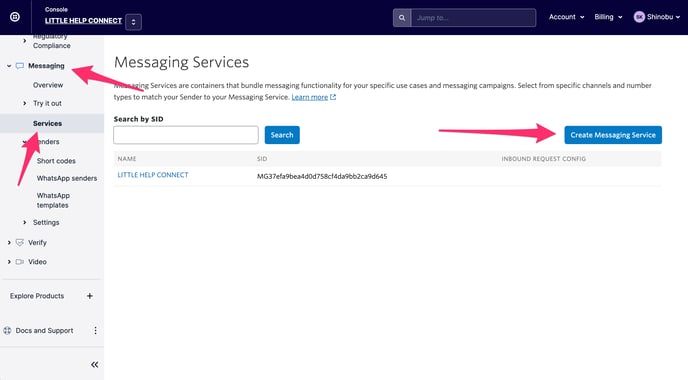Focus the Search by SID input field
Viewport: 688px width, 380px height.
click(x=186, y=135)
